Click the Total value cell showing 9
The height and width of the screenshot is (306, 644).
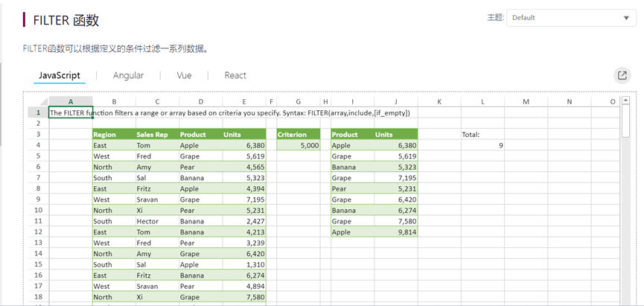[x=483, y=145]
